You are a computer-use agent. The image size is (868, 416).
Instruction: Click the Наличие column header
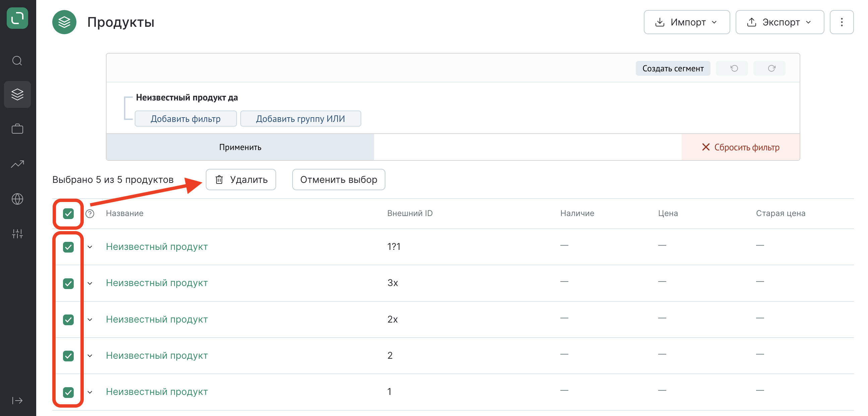click(x=577, y=213)
